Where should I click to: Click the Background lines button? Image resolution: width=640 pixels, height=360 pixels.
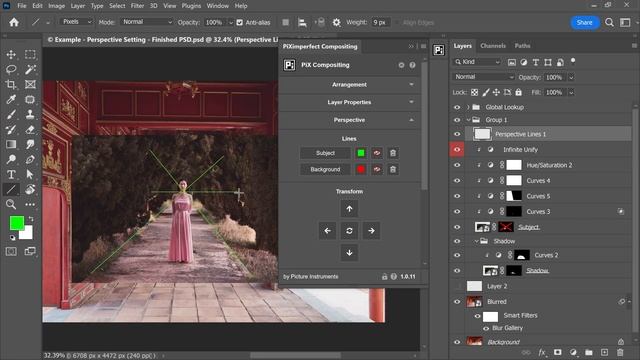tap(325, 169)
